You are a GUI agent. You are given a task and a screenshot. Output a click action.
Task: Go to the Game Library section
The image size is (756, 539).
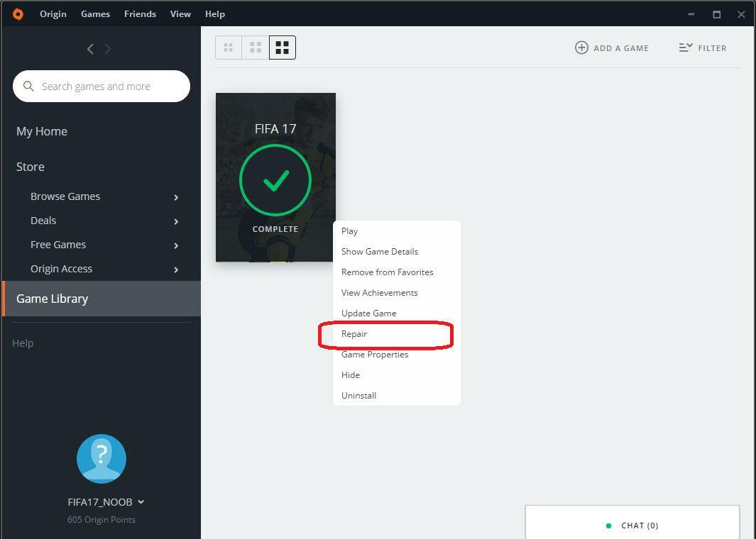point(52,298)
